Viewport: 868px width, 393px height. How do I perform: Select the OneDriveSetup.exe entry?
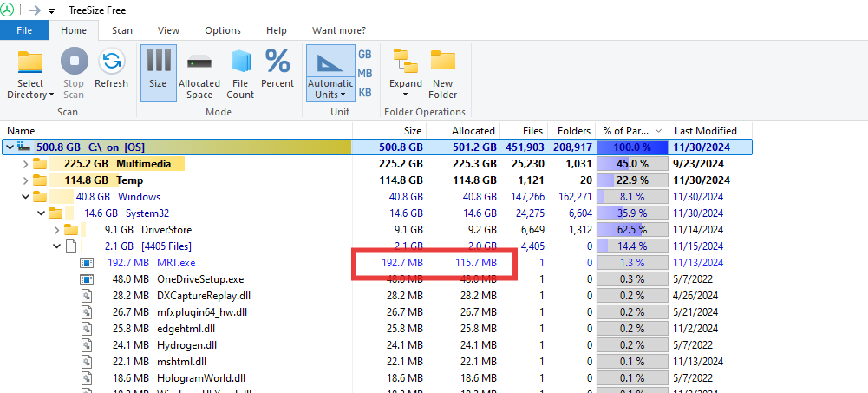[x=200, y=279]
